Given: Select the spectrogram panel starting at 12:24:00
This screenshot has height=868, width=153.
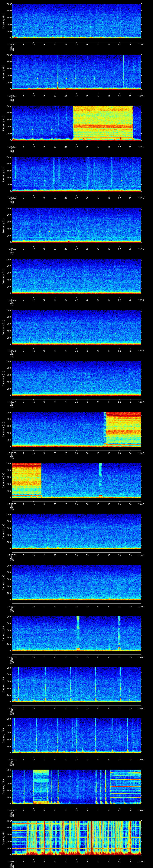Looking at the screenshot, I should point(76,736).
